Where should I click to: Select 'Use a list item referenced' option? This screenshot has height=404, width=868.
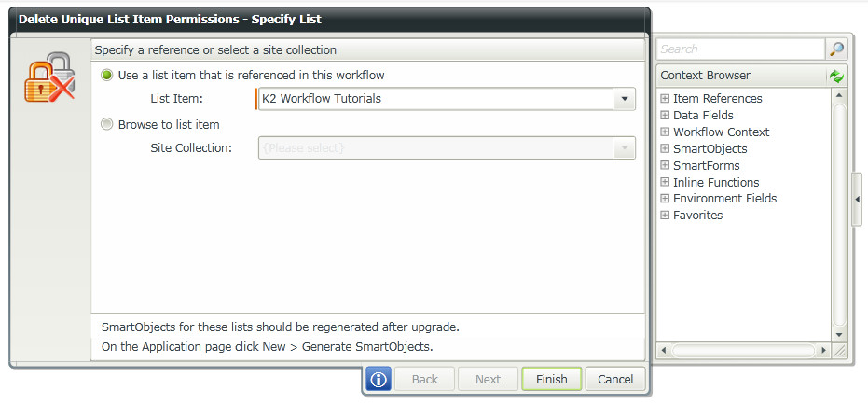pos(107,75)
